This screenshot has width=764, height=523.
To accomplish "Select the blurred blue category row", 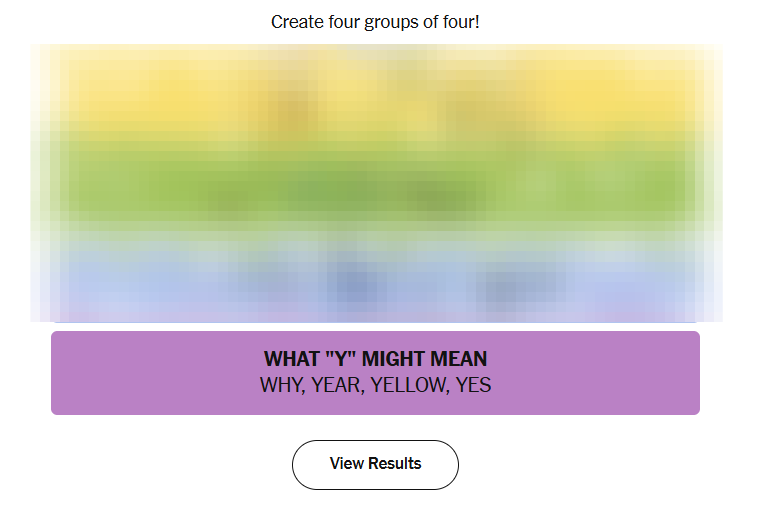I will coord(375,276).
